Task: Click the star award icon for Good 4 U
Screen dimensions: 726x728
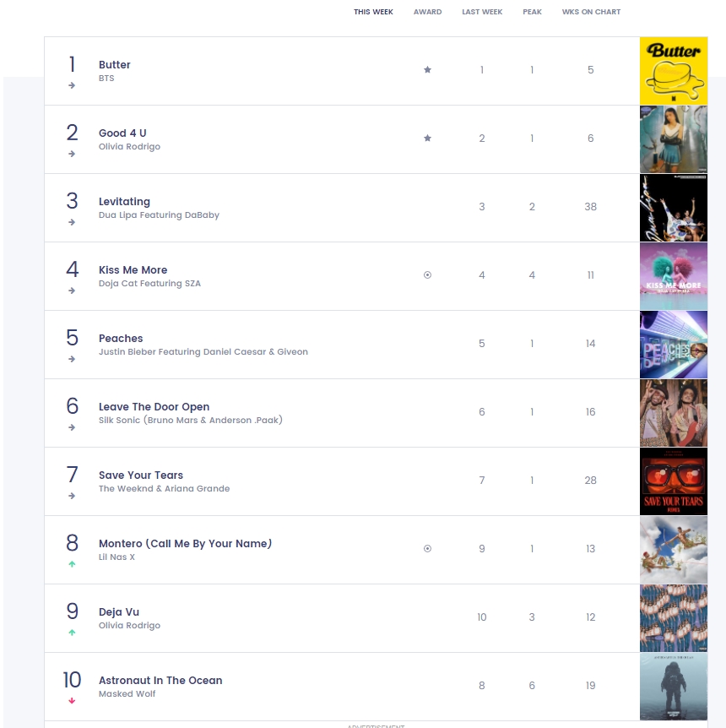Action: coord(427,138)
